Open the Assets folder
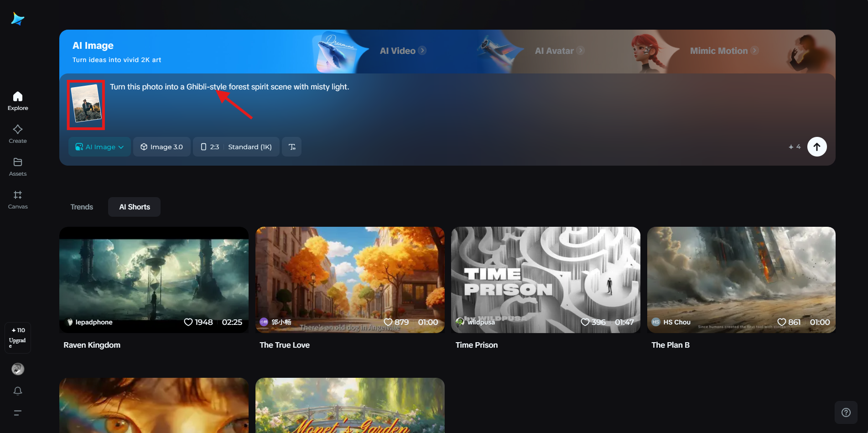Screen dimensions: 868x433 click(x=18, y=167)
